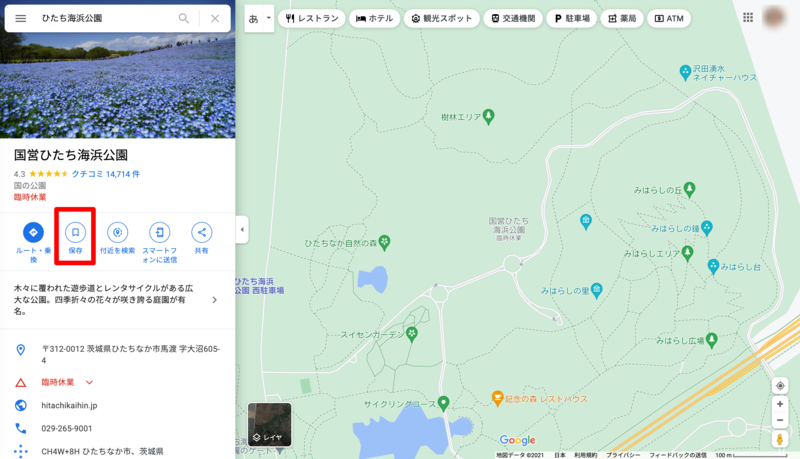Click the みはらしエリア map pin
The width and height of the screenshot is (800, 459).
coord(687,252)
